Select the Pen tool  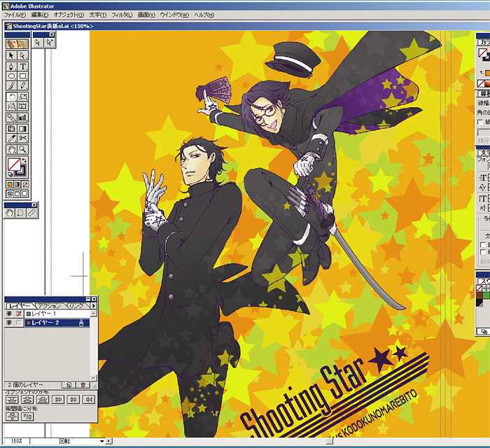pyautogui.click(x=12, y=66)
